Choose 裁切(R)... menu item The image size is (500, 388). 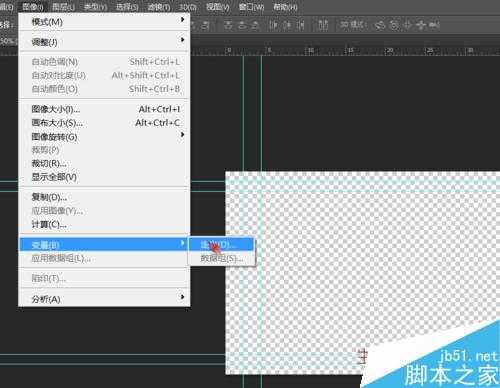pos(104,164)
